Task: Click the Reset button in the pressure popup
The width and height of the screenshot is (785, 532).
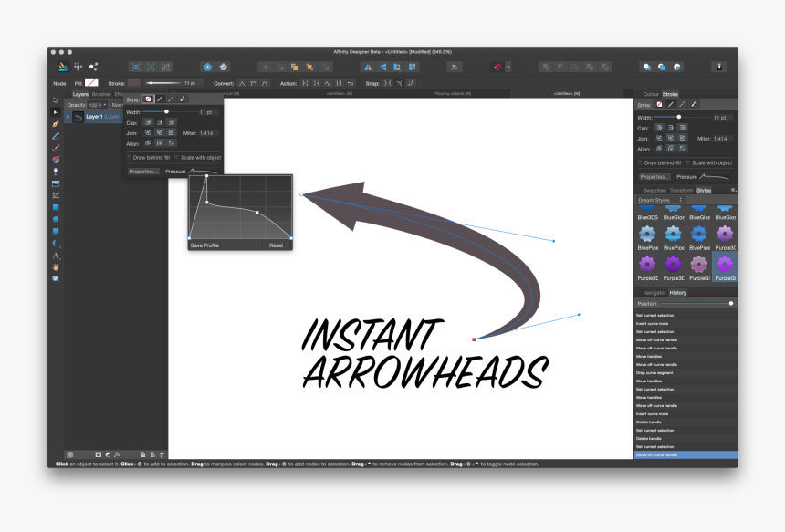Action: [276, 245]
